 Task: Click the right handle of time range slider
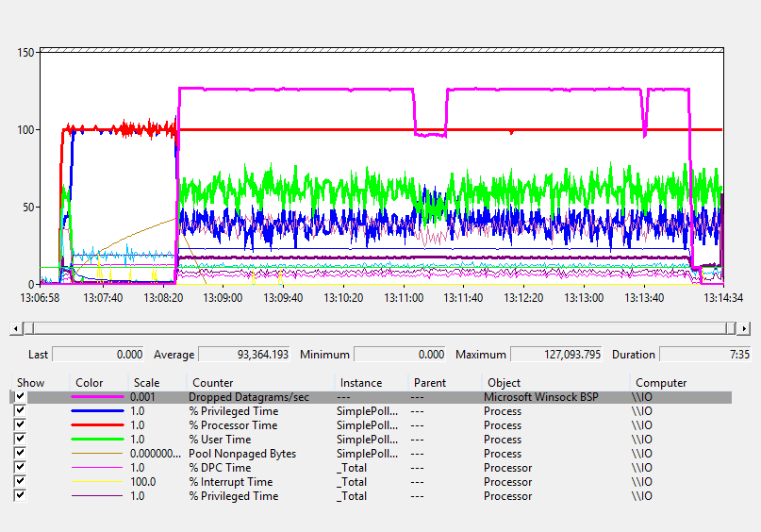click(x=731, y=328)
